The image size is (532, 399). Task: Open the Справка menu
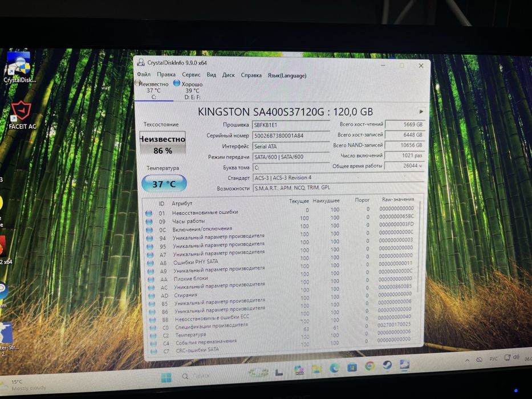251,75
